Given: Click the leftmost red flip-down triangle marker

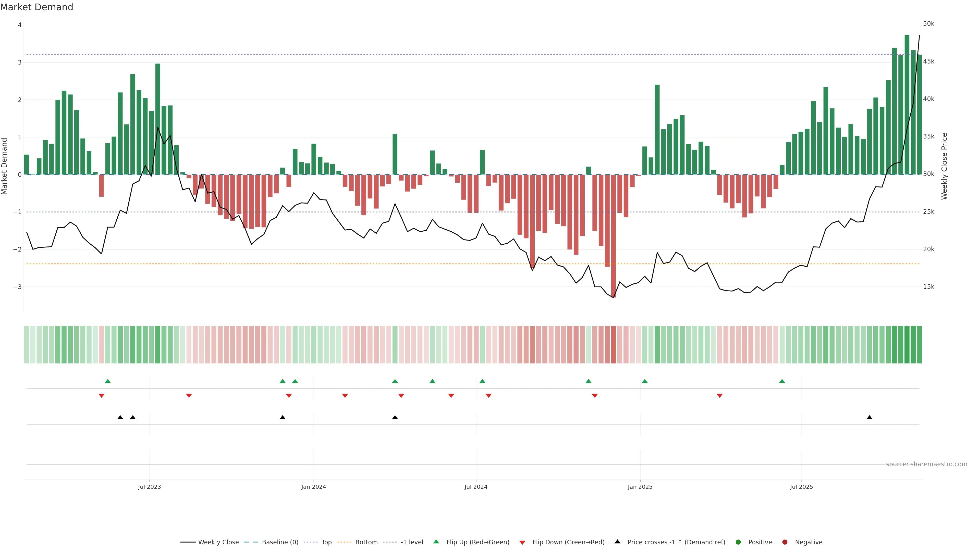Looking at the screenshot, I should coord(102,396).
